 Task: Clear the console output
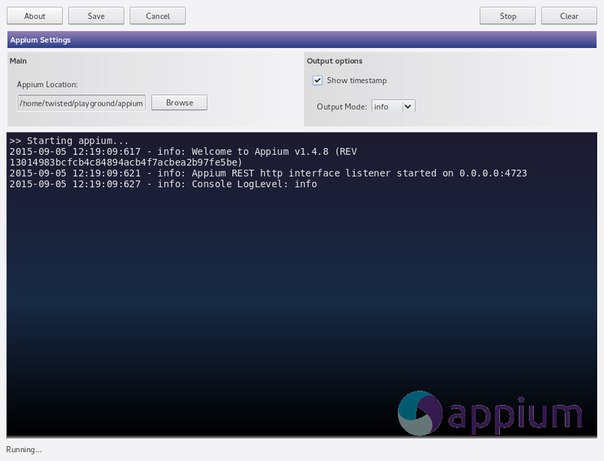(569, 16)
